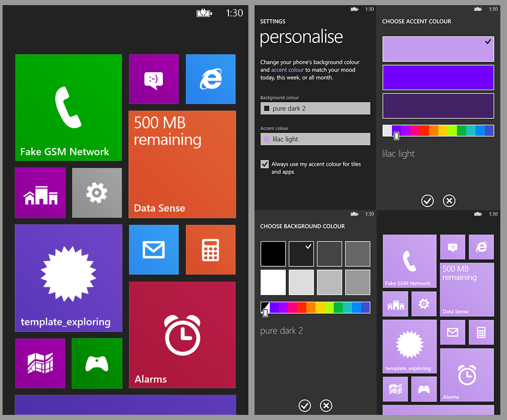This screenshot has height=420, width=507.
Task: Open the Games tile
Action: [97, 363]
